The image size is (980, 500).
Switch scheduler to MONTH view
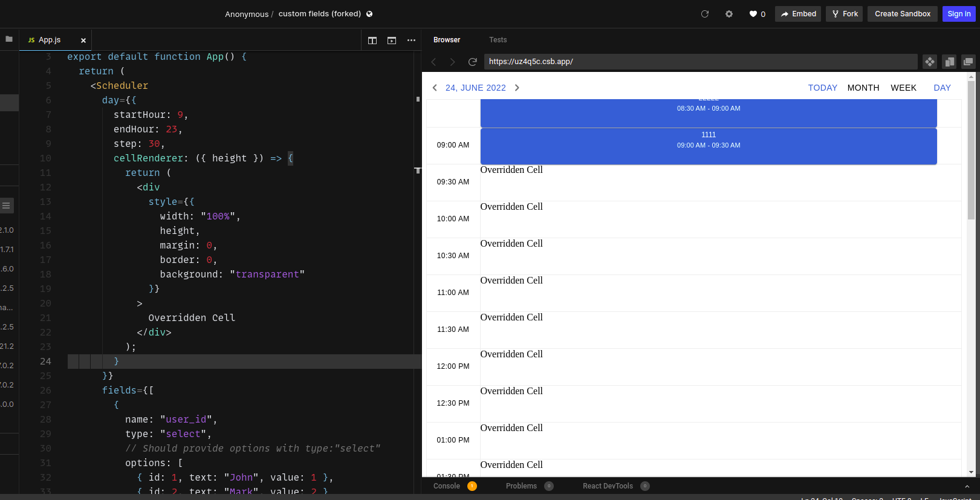pos(863,88)
